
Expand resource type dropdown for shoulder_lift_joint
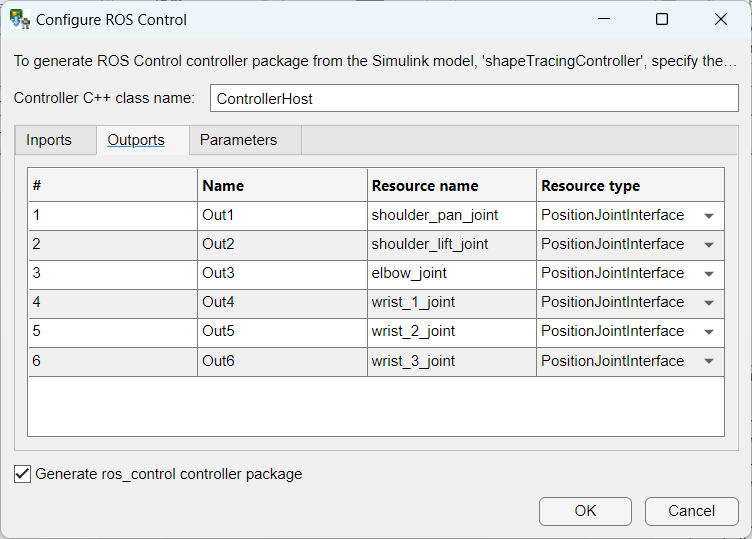[x=708, y=245]
